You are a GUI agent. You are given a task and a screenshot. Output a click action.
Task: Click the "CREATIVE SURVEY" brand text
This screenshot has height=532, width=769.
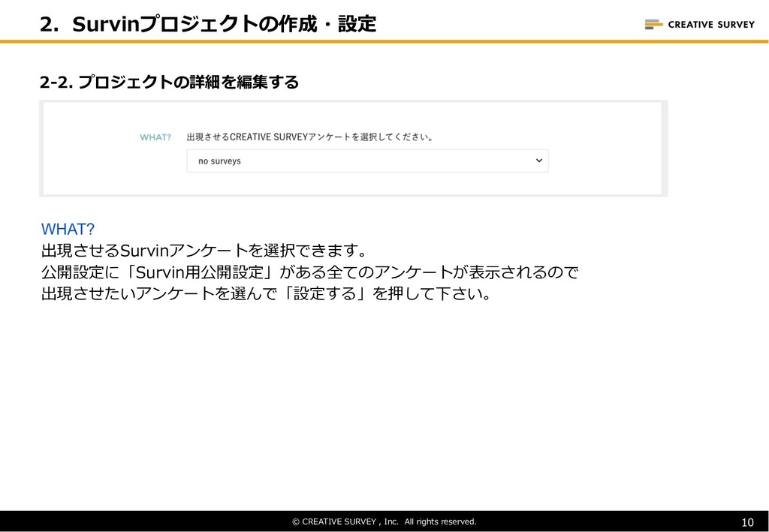pos(711,25)
